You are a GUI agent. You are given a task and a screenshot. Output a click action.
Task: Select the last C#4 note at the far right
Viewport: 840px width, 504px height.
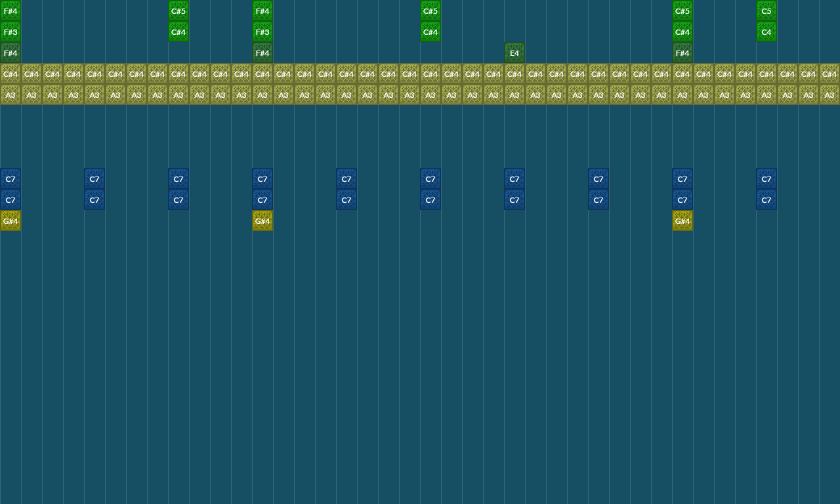(x=829, y=73)
